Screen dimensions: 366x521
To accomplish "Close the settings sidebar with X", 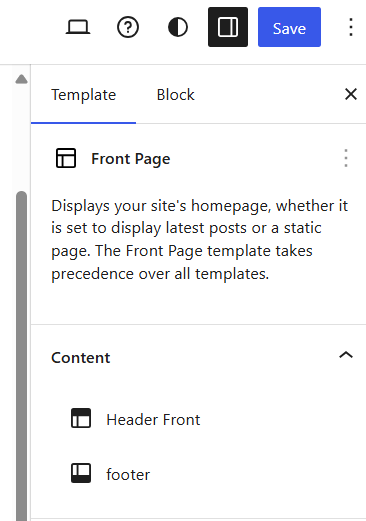I will pos(351,94).
